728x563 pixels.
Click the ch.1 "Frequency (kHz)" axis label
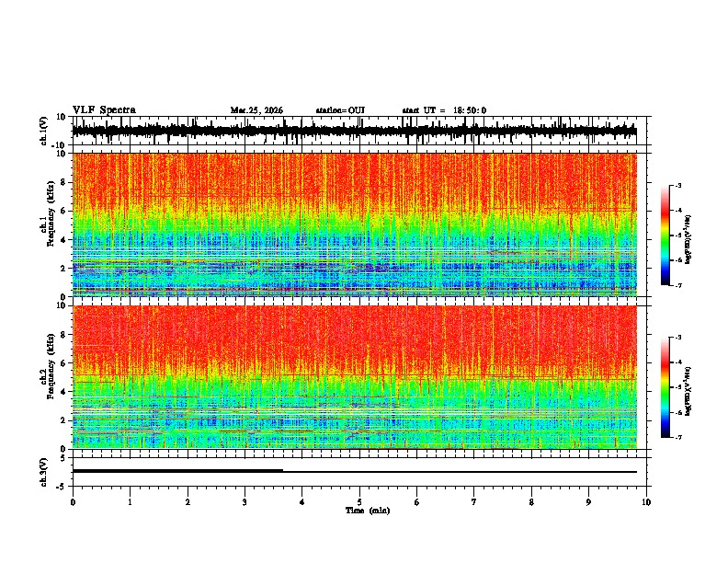[51, 213]
